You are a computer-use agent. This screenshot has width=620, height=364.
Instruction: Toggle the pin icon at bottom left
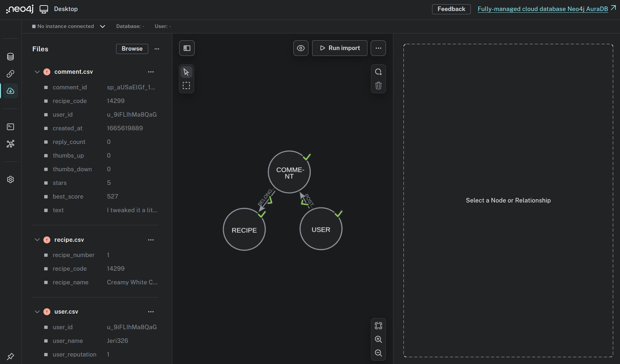(x=10, y=356)
